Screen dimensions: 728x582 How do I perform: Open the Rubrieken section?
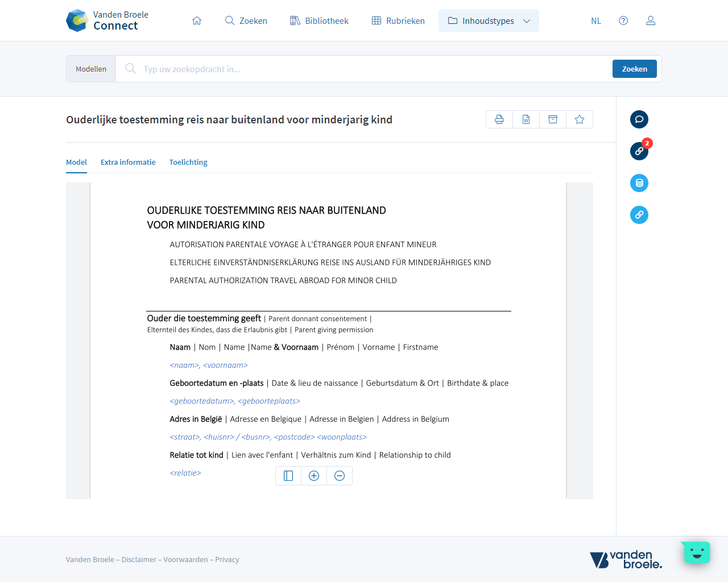pyautogui.click(x=398, y=20)
